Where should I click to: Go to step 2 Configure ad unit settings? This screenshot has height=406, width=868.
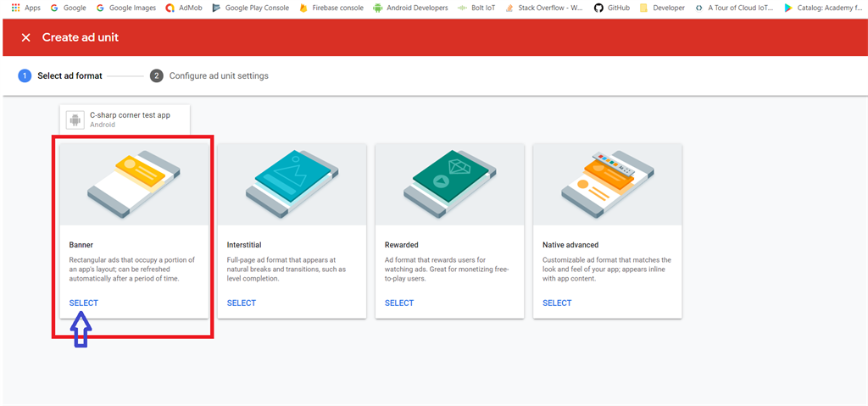209,76
